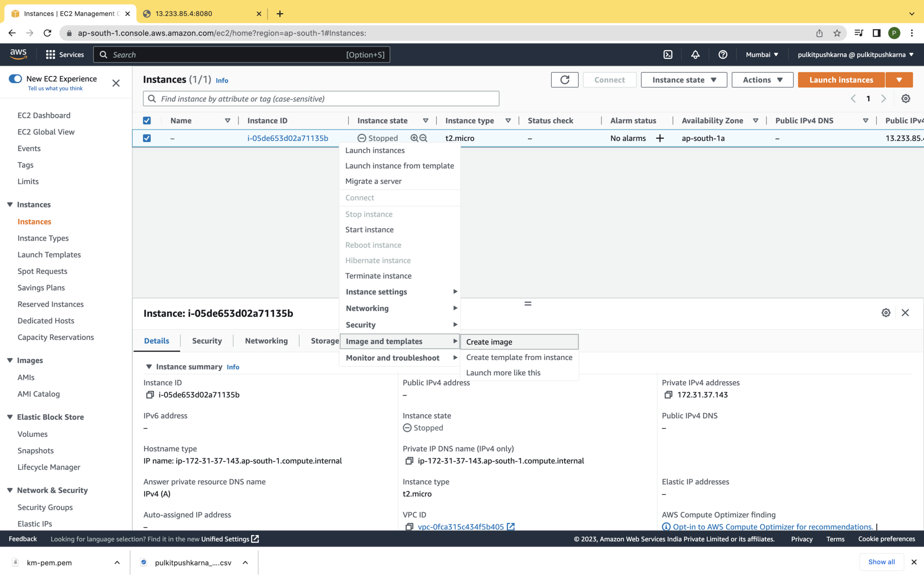Screen dimensions: 924x578
Task: Open the Services grid menu
Action: coord(50,54)
